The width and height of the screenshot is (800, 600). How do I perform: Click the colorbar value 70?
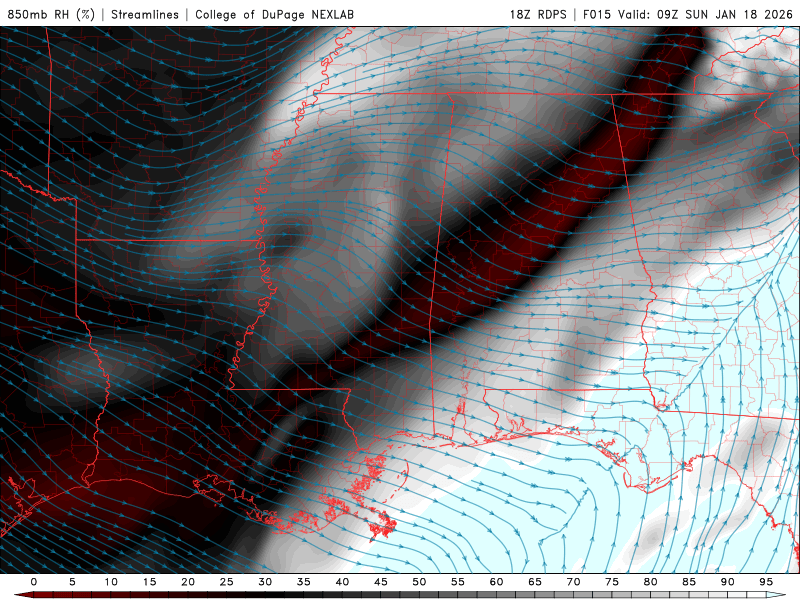point(573,582)
